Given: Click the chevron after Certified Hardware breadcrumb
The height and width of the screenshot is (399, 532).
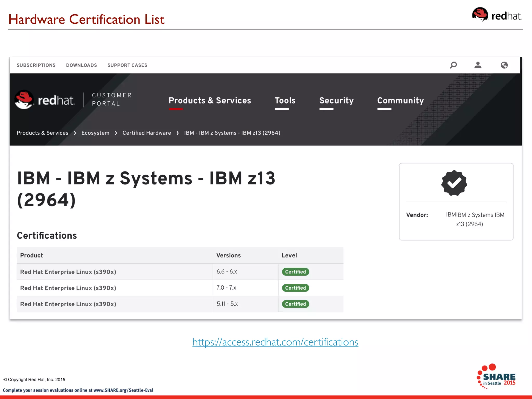Looking at the screenshot, I should [x=178, y=133].
